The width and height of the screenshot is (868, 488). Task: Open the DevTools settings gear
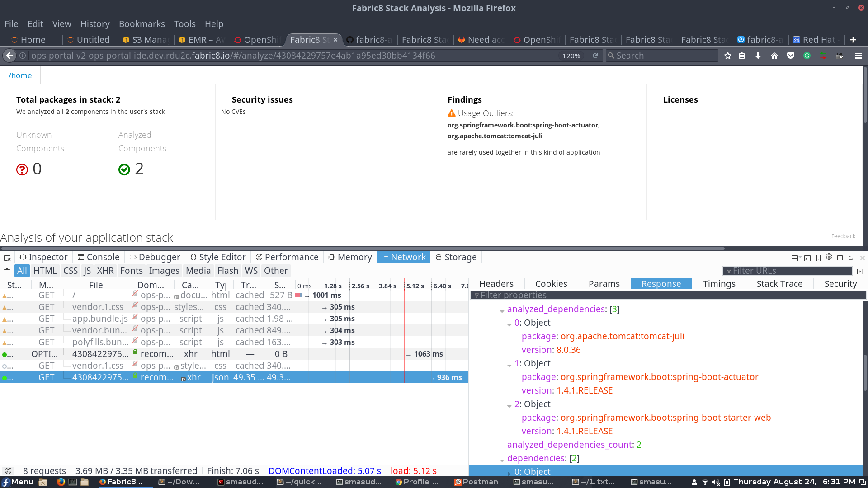[829, 257]
